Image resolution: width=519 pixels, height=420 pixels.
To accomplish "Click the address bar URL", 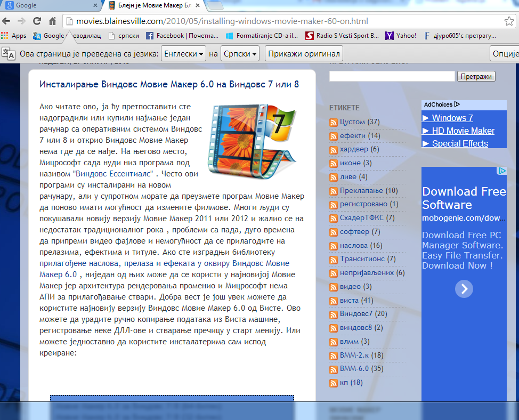I will (222, 21).
